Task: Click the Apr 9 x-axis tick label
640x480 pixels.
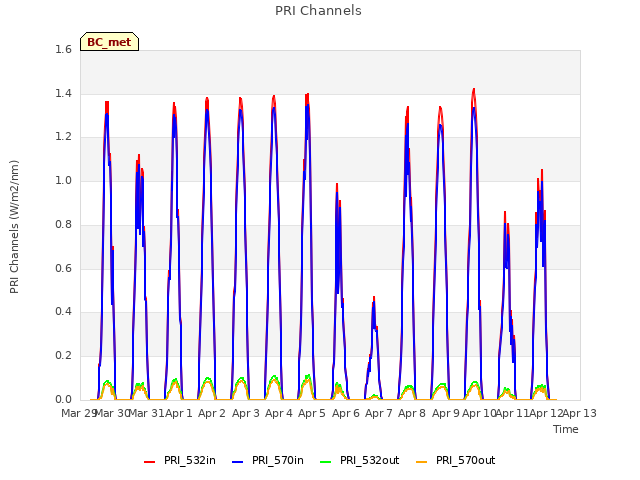Action: pyautogui.click(x=446, y=413)
